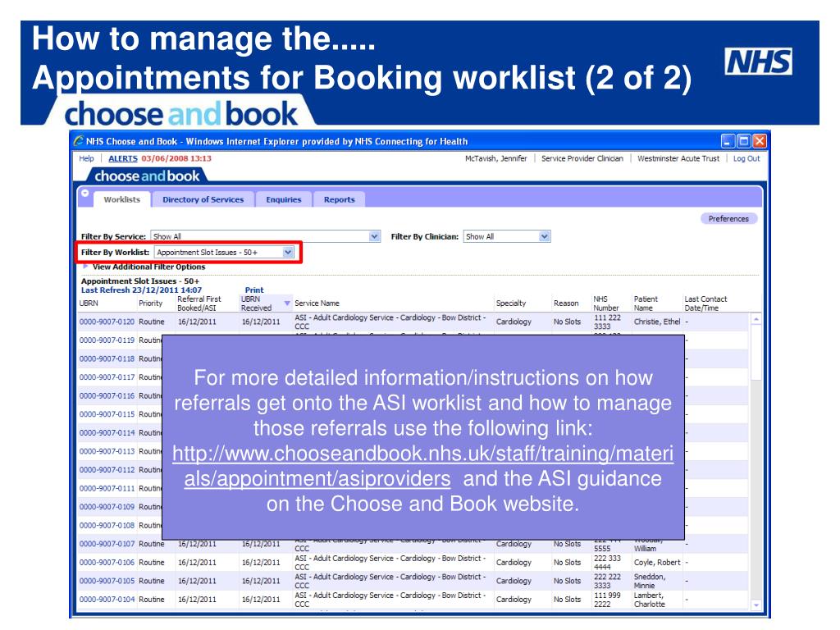The width and height of the screenshot is (840, 630).
Task: Open referral 0000-9007-0114
Action: (x=107, y=433)
